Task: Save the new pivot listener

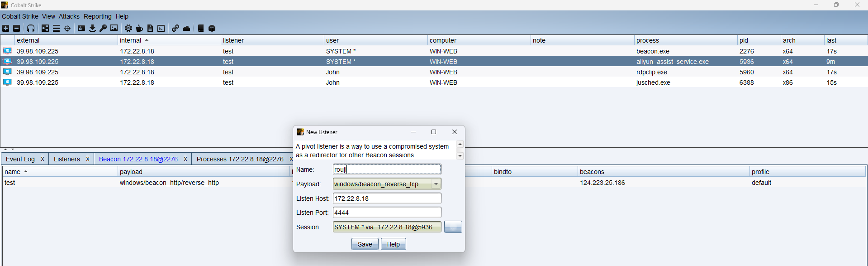Action: [x=365, y=244]
